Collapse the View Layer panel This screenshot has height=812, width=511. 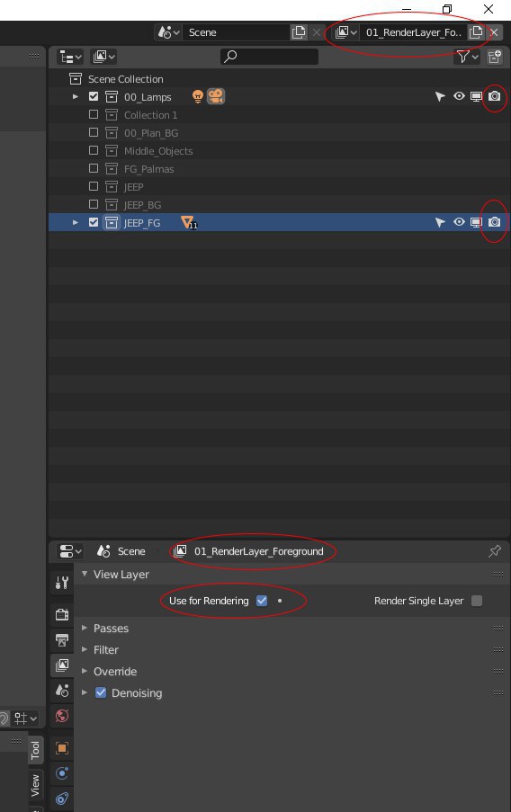coord(85,574)
